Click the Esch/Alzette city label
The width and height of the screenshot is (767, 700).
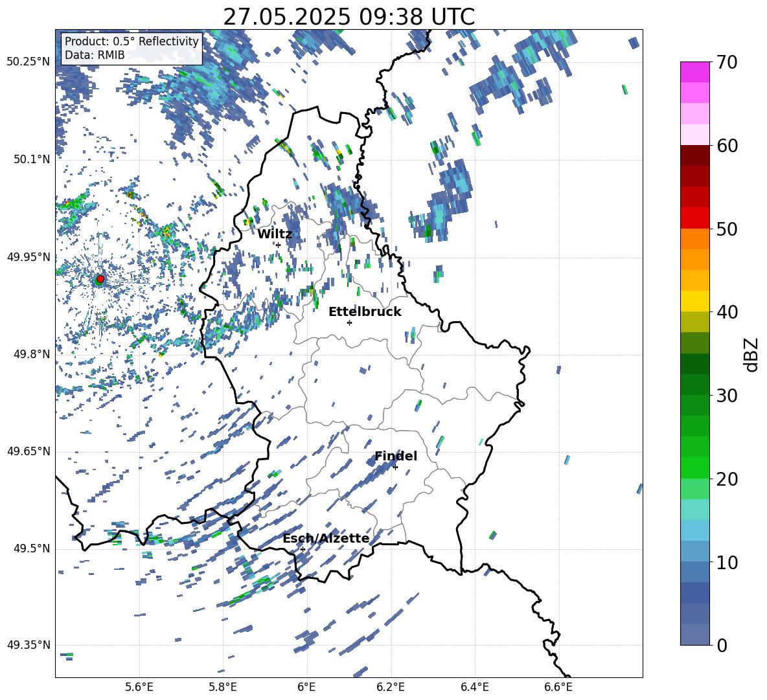click(326, 539)
